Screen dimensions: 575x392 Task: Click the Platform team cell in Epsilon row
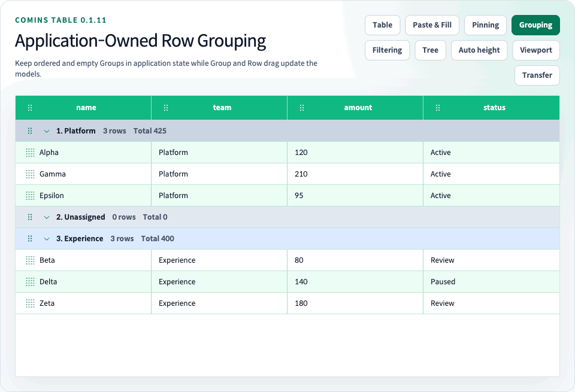pos(219,196)
